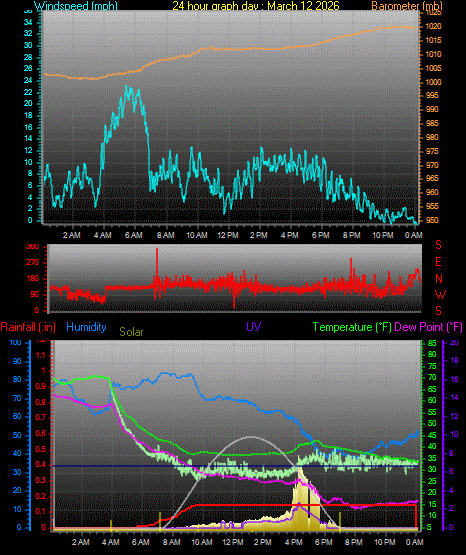Screen dimensions: 466x555
Task: Click "950" on the barometer scale
Action: click(x=432, y=220)
